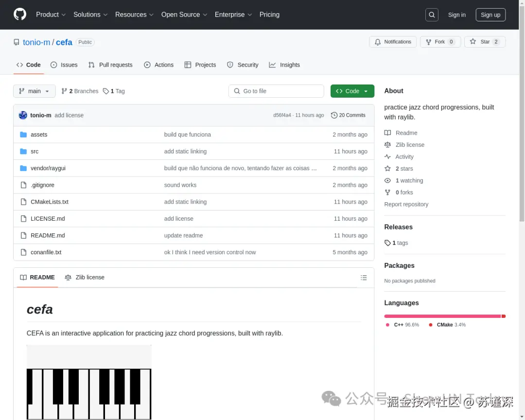Click the Sign up button
Image resolution: width=525 pixels, height=420 pixels.
tap(490, 15)
